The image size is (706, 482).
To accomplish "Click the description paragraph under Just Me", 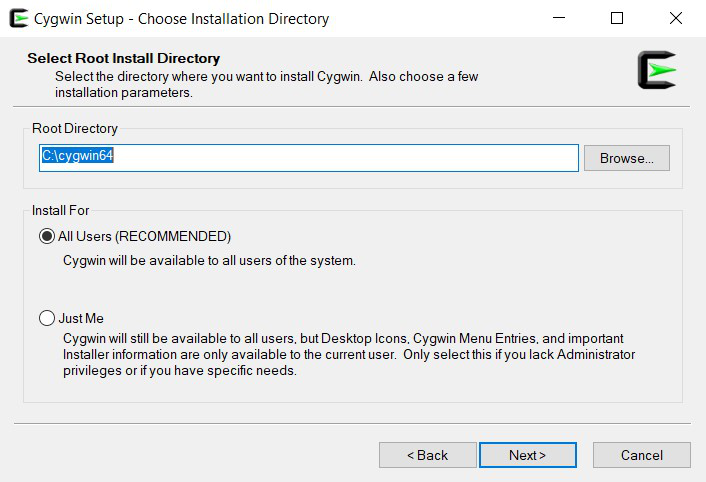I will point(349,355).
